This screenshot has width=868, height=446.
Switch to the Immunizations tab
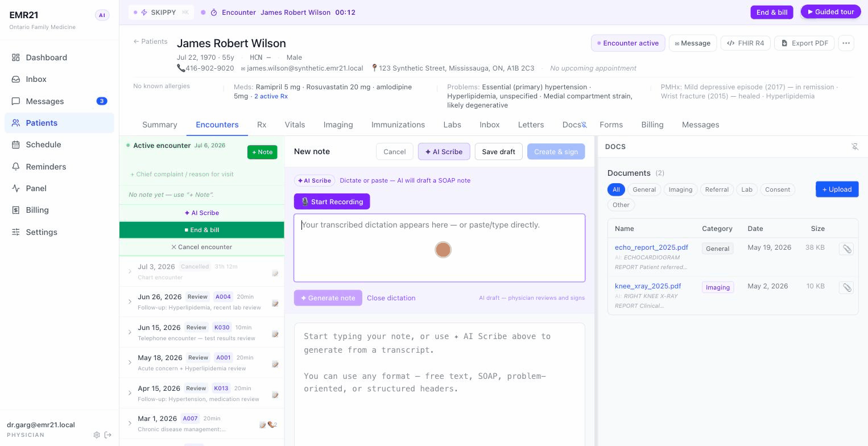398,125
